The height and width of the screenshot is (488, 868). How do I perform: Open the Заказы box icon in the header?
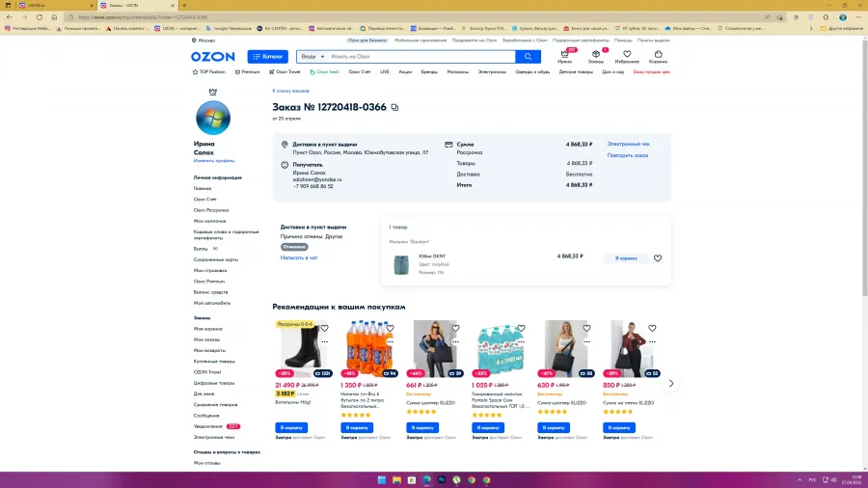596,56
